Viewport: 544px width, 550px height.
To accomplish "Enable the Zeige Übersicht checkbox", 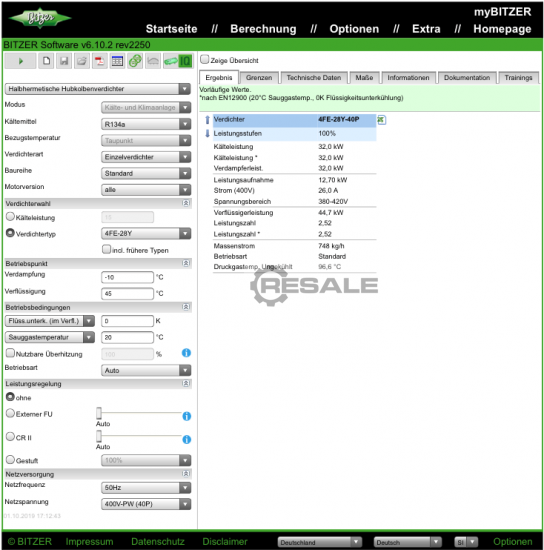I will [204, 59].
